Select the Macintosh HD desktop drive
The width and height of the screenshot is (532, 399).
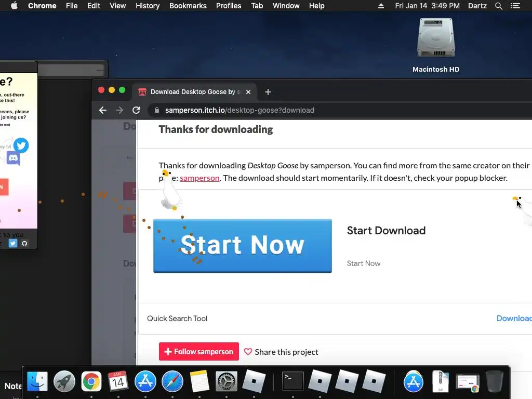(x=436, y=46)
